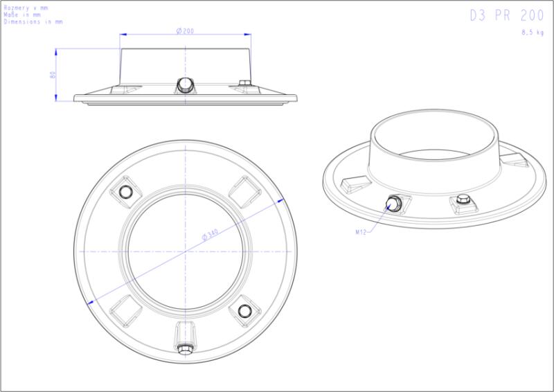The width and height of the screenshot is (554, 392).
Task: Select the 'Maße in mm' text line
Action: (x=23, y=15)
